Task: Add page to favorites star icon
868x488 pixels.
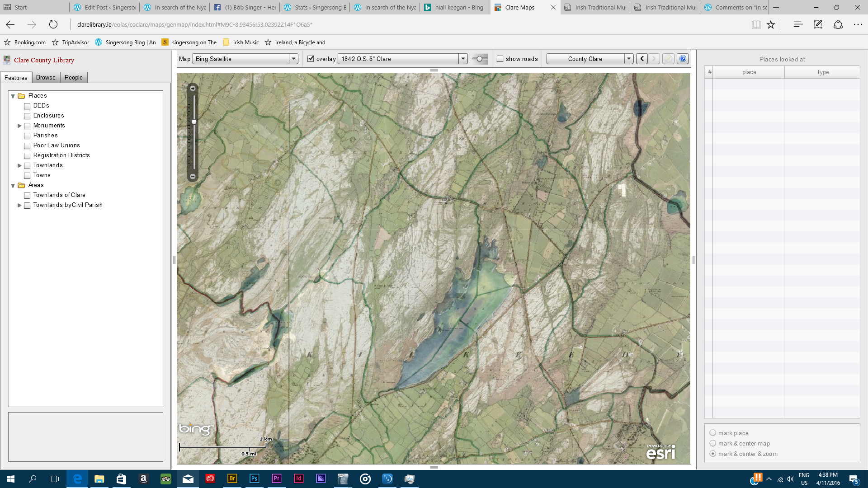Action: pos(771,25)
